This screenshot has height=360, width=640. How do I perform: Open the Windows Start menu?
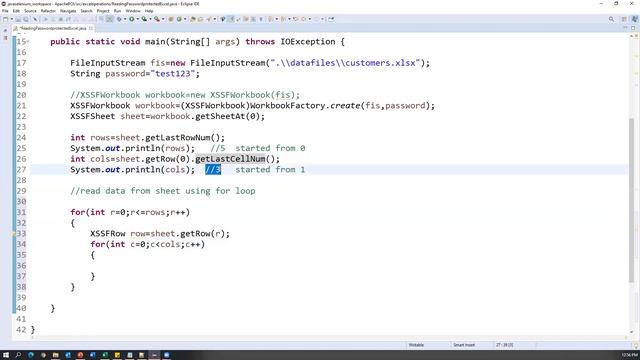coord(5,355)
